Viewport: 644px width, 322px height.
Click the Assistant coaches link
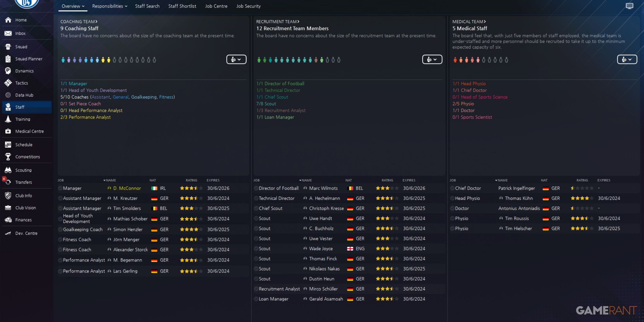coord(101,97)
